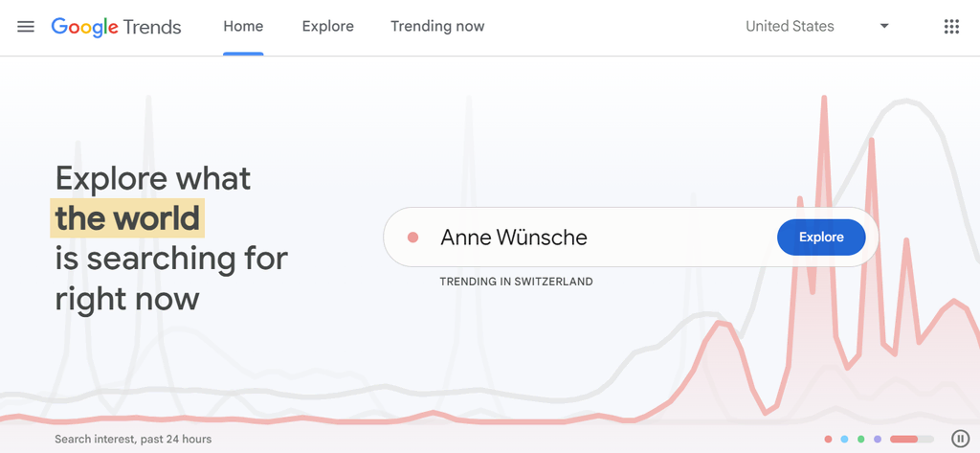Viewport: 980px width, 453px height.
Task: Jump to the purple carousel dot
Action: point(878,440)
